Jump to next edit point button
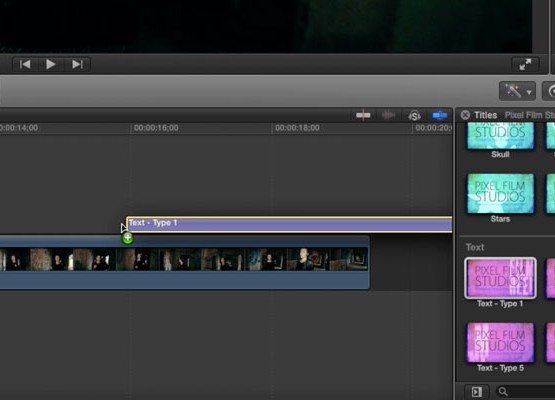555x400 pixels. point(77,64)
